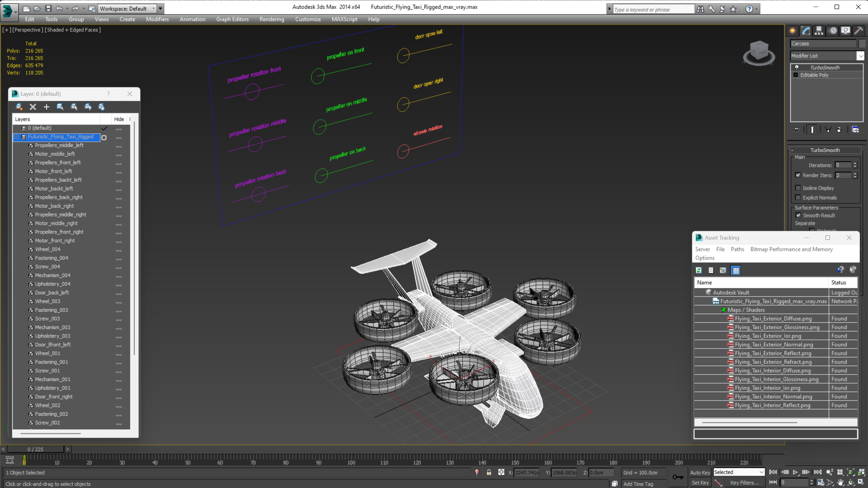Click the keyword search field
Screen dimensions: 868x488
[x=654, y=9]
